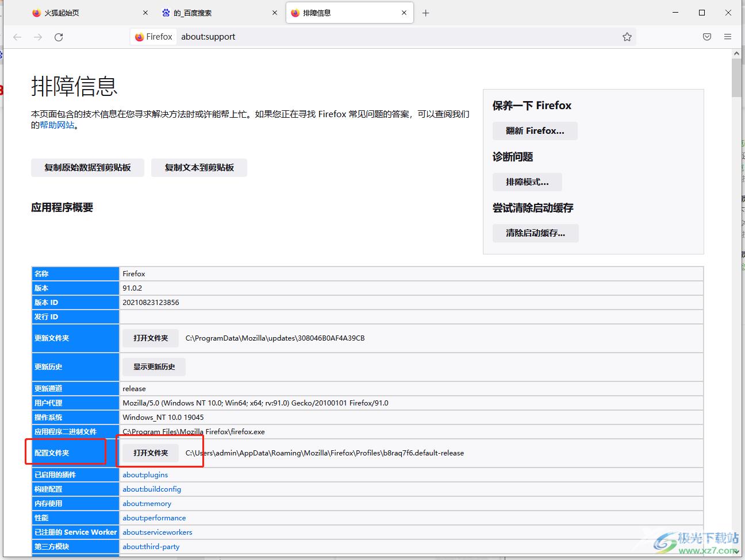Click the profile folder path text
This screenshot has height=560, width=745.
tap(325, 453)
